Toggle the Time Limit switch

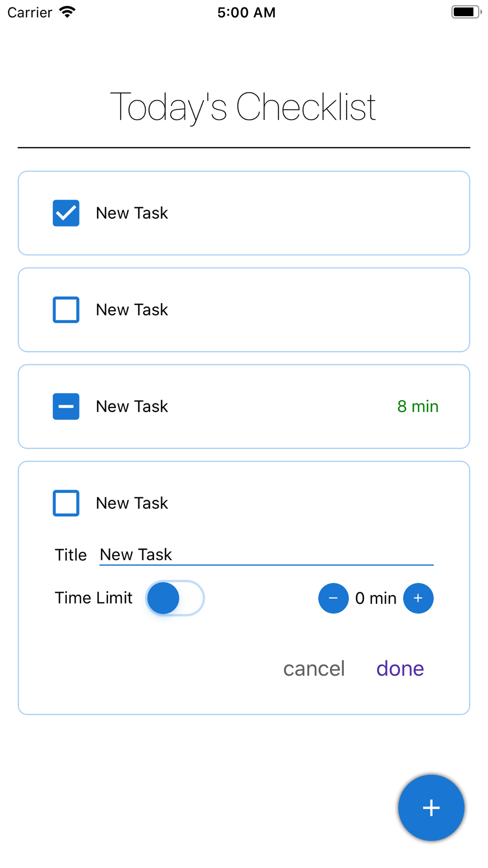(x=175, y=598)
